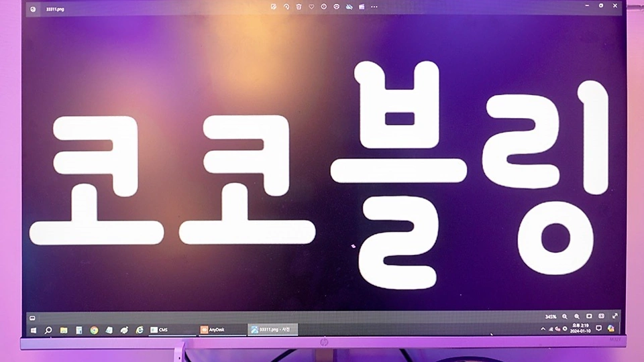The height and width of the screenshot is (362, 644).
Task: Rotate the image using the rotate icon
Action: coord(286,7)
